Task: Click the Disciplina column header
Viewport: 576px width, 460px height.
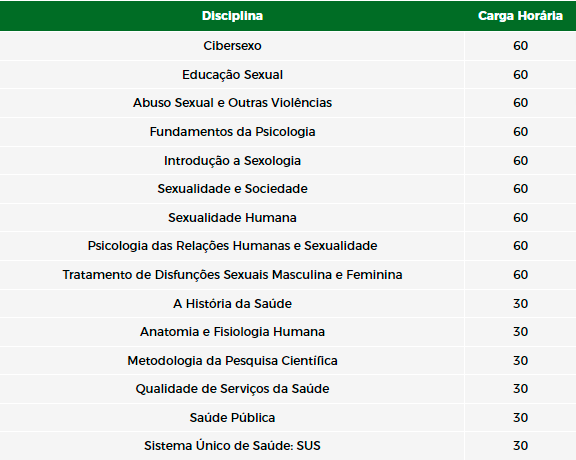Action: [232, 16]
